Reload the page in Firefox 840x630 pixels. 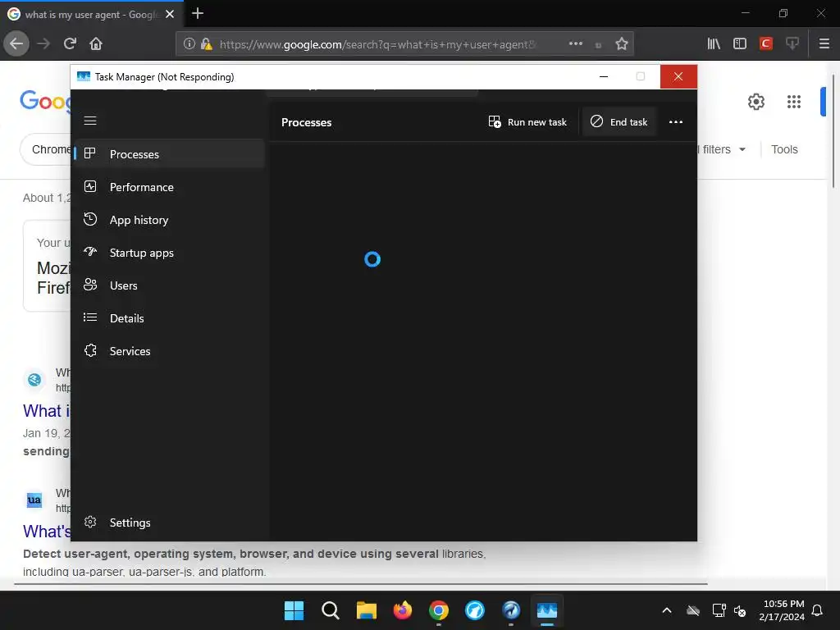click(x=70, y=43)
